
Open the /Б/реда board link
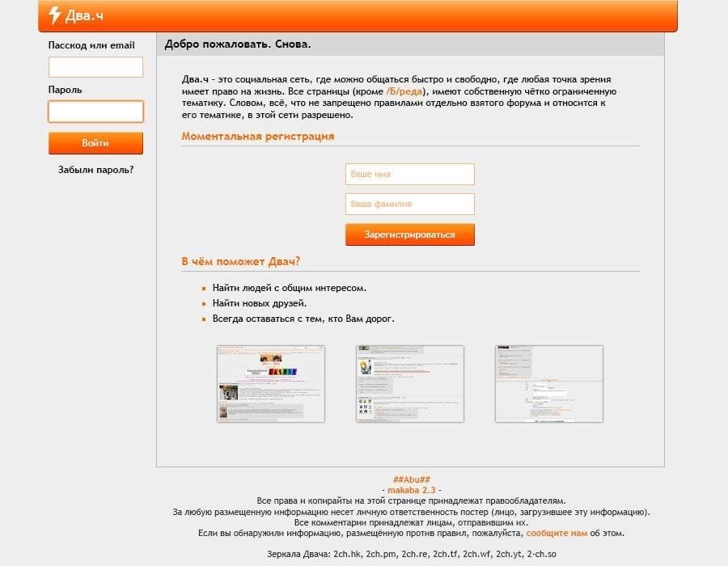404,91
